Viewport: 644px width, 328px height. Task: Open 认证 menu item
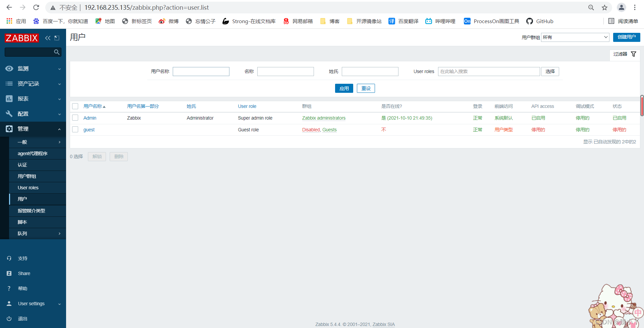pyautogui.click(x=22, y=165)
